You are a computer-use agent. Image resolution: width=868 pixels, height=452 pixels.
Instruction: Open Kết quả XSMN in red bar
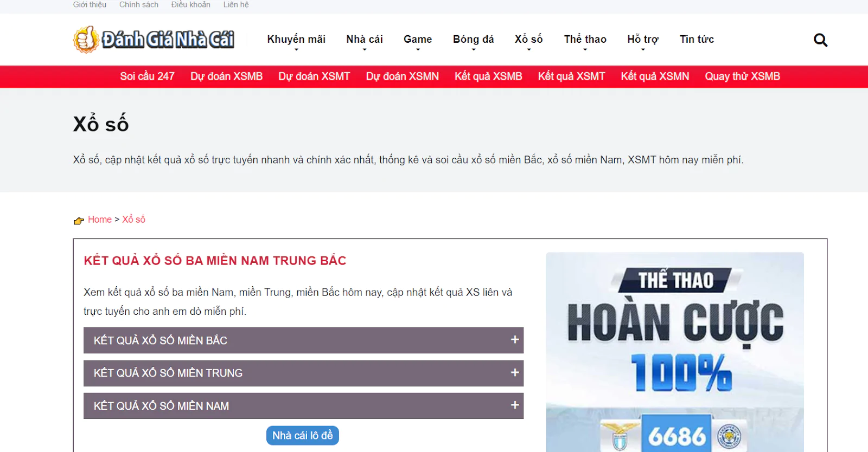click(x=655, y=76)
